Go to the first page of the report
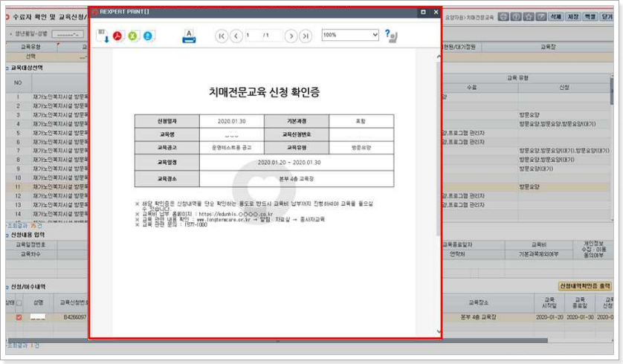This screenshot has height=364, width=623. coord(222,36)
